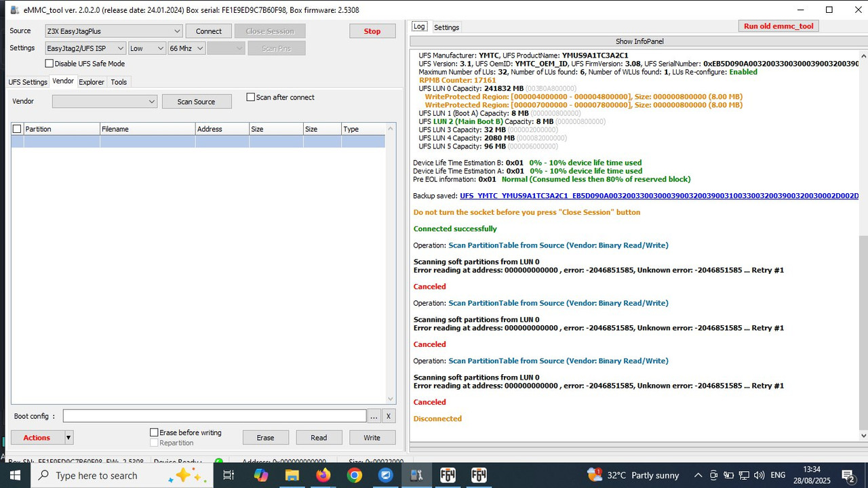Open the empty disabled dropdown beside 66 Mhz

(x=226, y=48)
